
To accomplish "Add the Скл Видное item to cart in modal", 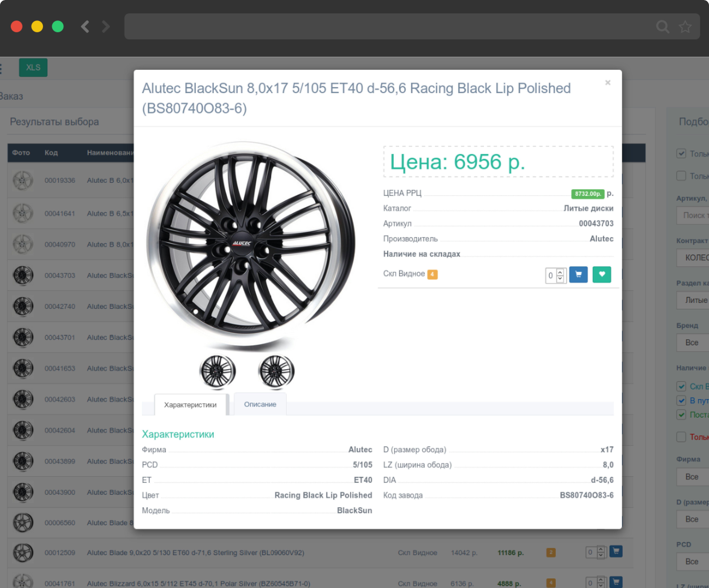I will pos(578,274).
